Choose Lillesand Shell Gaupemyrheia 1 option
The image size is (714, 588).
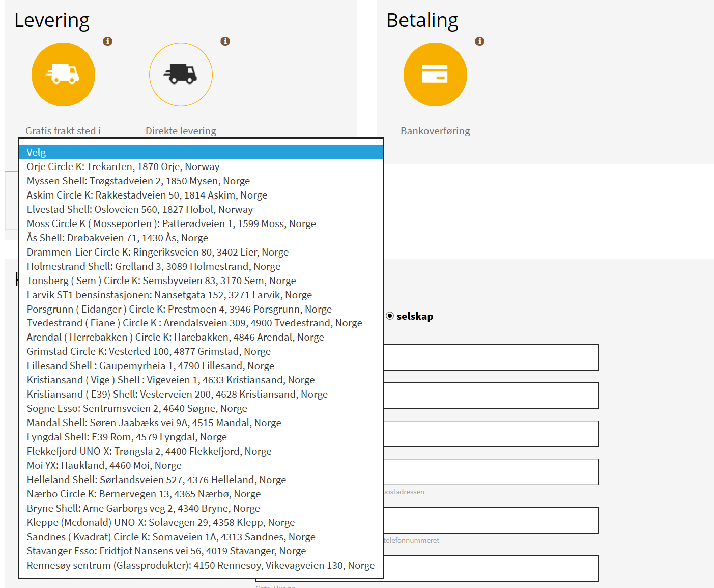[x=201, y=366]
